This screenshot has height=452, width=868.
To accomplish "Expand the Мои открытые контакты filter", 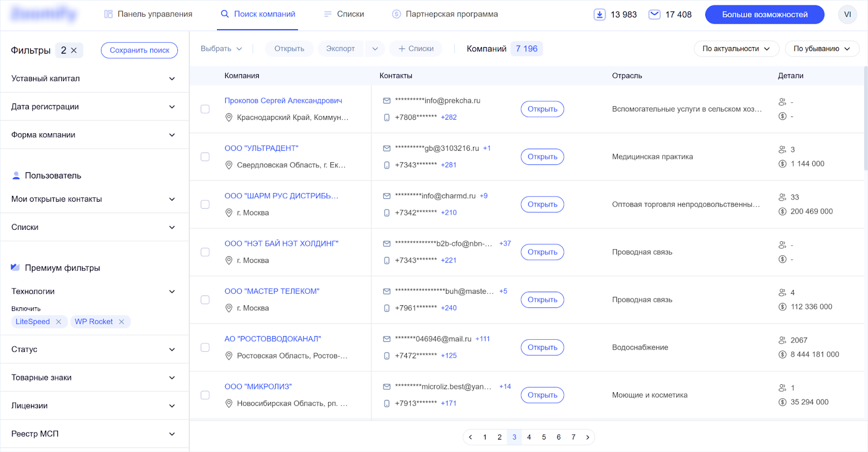I will (94, 199).
